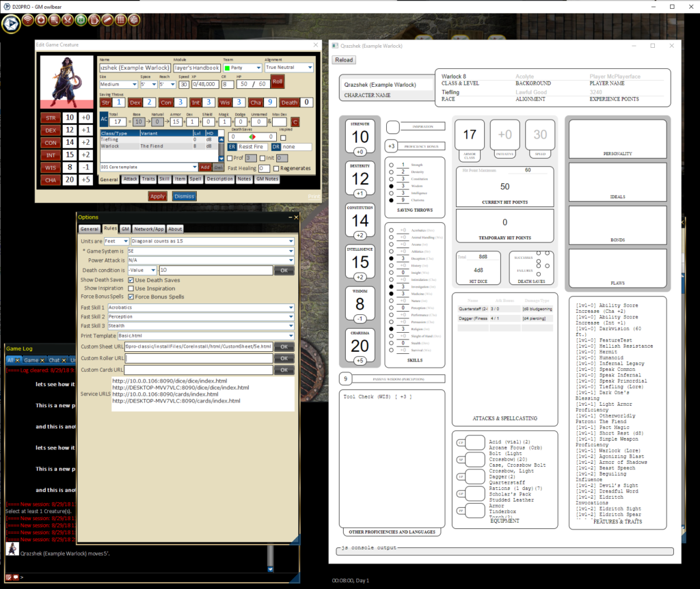Screen dimensions: 700x589
Task: Click the Dismiss button
Action: coord(185,196)
